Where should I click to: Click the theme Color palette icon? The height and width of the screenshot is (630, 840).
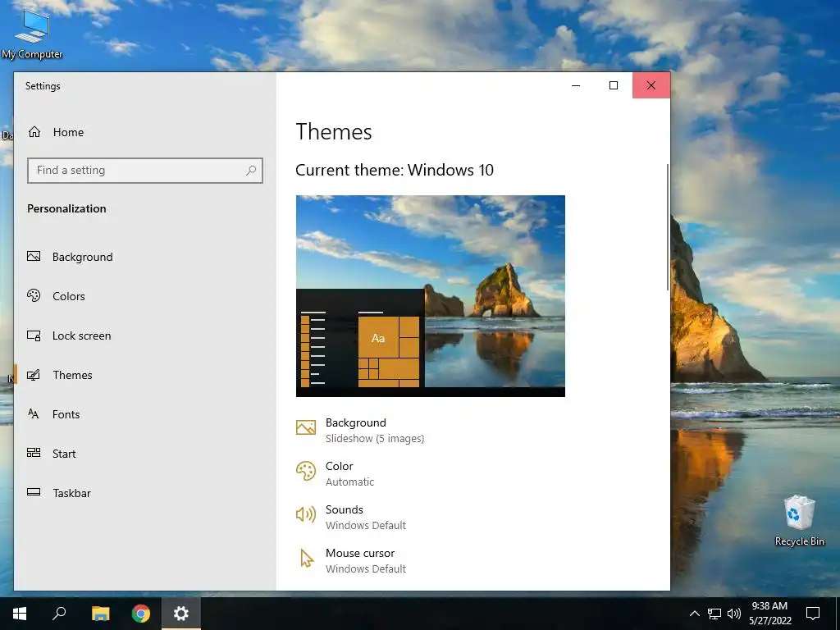coord(306,471)
